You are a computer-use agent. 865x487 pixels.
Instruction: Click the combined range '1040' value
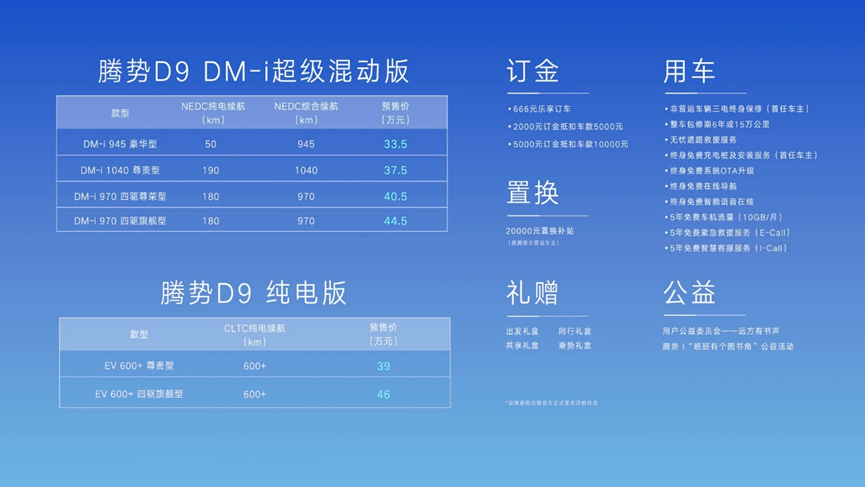pos(306,170)
